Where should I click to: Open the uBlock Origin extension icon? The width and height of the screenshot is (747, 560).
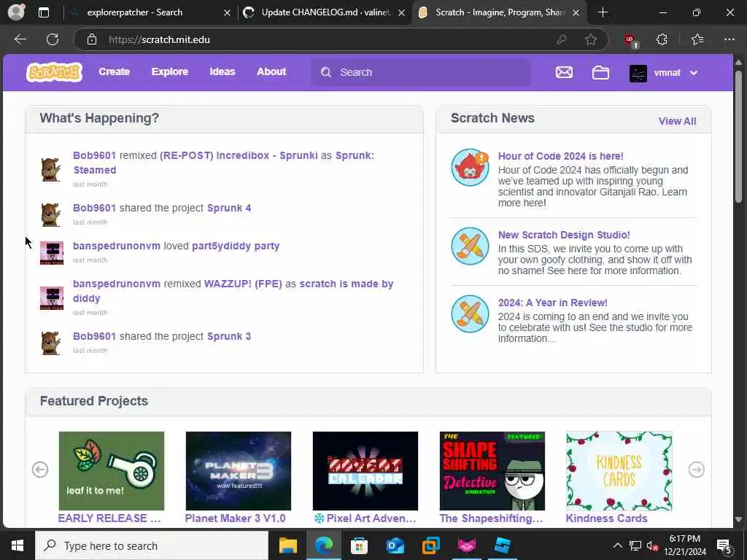(x=631, y=41)
